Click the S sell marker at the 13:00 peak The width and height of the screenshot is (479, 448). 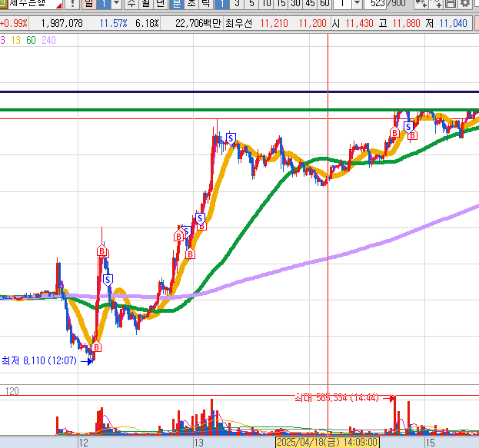point(231,138)
